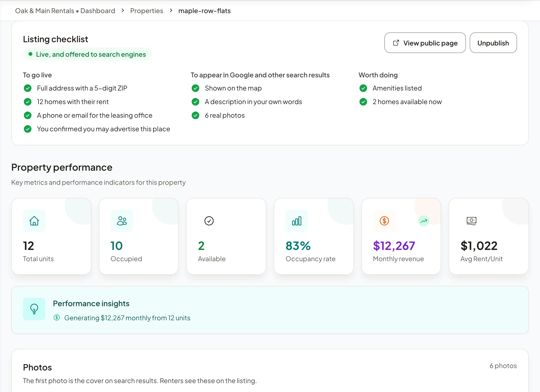The height and width of the screenshot is (392, 540).
Task: Click the green check next to 12 homes with their rent
Action: tap(28, 102)
